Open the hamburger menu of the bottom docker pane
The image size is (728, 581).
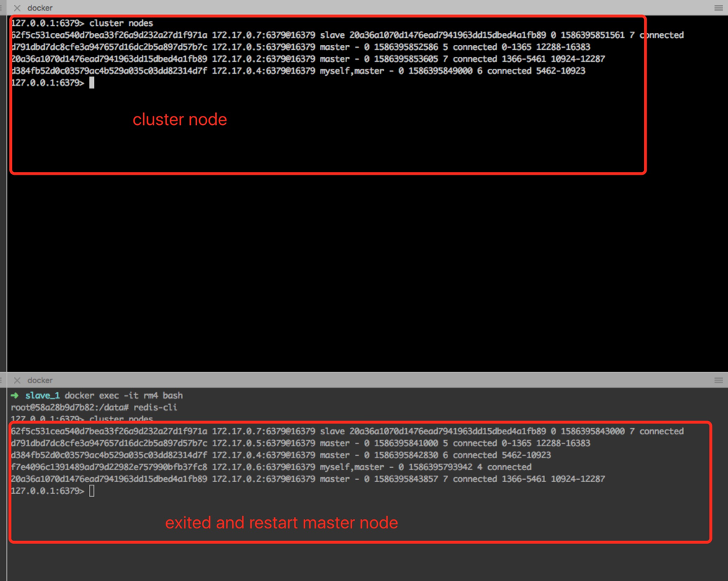tap(718, 380)
